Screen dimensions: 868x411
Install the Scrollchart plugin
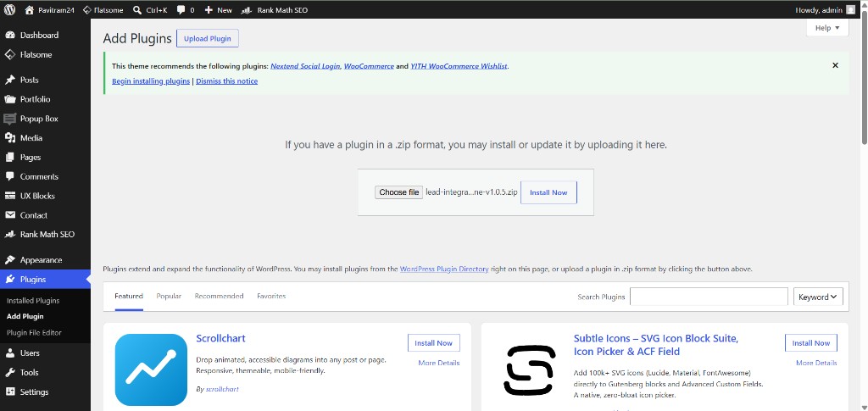click(433, 343)
